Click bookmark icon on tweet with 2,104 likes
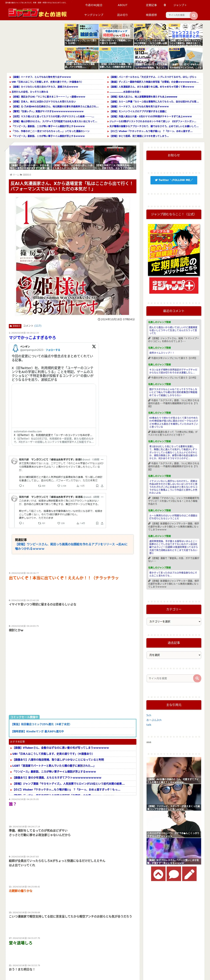The height and width of the screenshot is (980, 210). point(97,486)
